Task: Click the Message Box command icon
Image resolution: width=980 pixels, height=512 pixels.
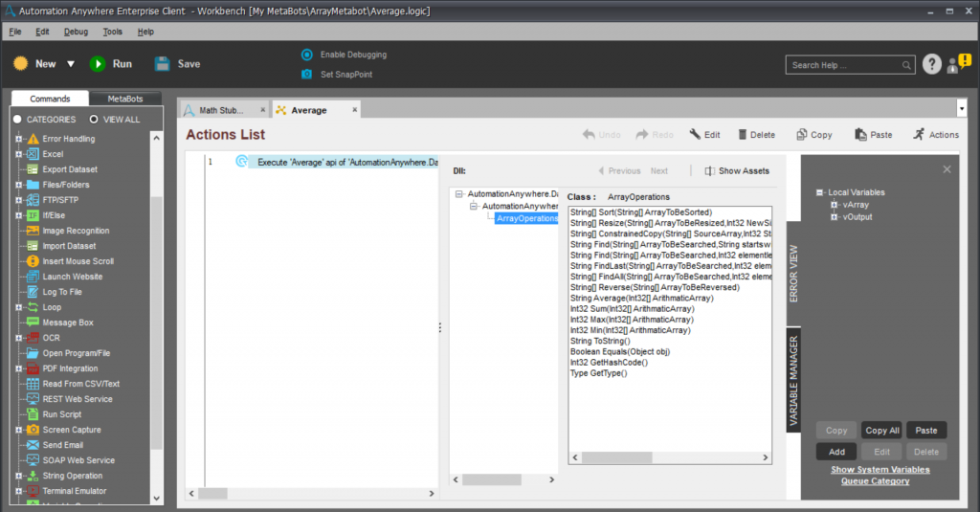Action: pyautogui.click(x=33, y=323)
